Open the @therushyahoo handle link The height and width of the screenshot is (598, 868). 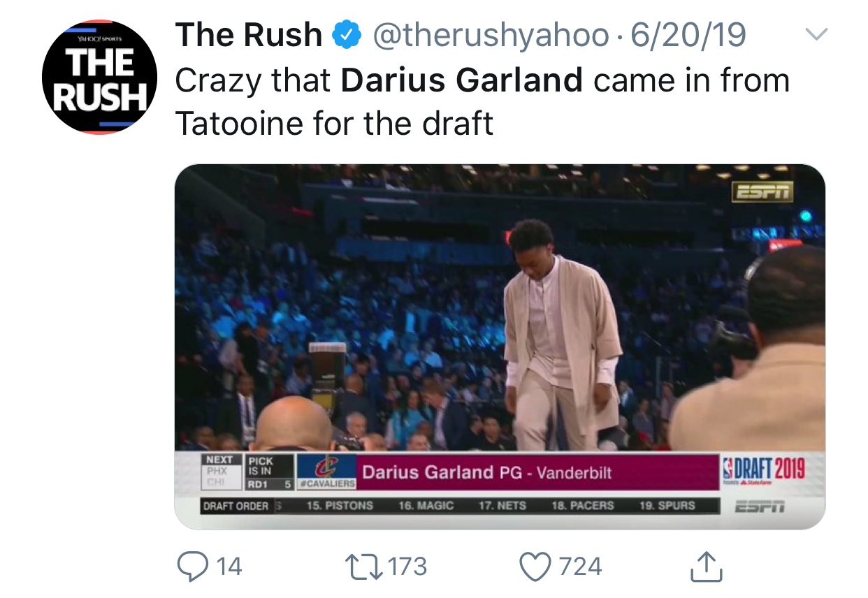tap(491, 35)
